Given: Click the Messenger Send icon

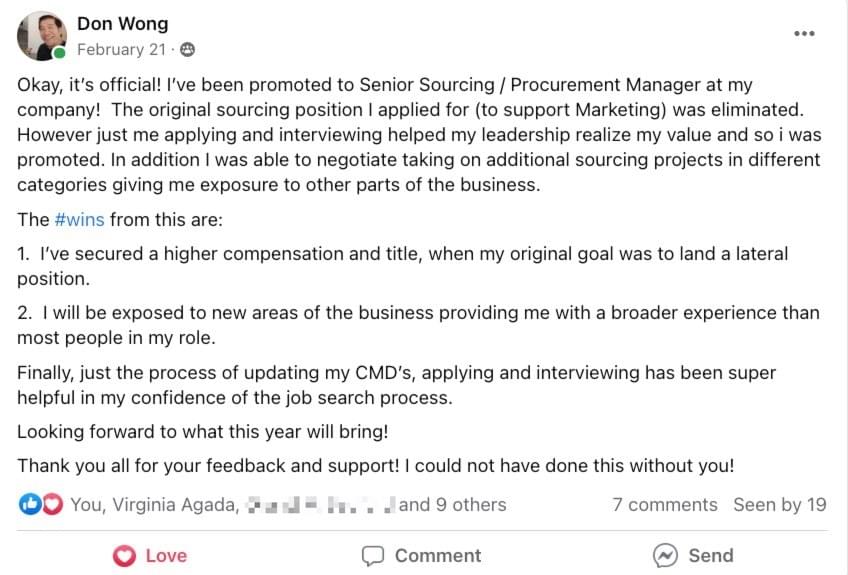Looking at the screenshot, I should pos(665,556).
